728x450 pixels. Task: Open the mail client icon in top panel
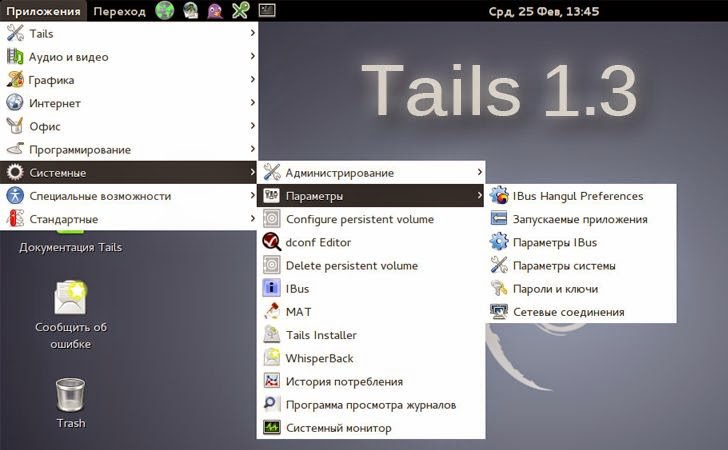(x=190, y=11)
